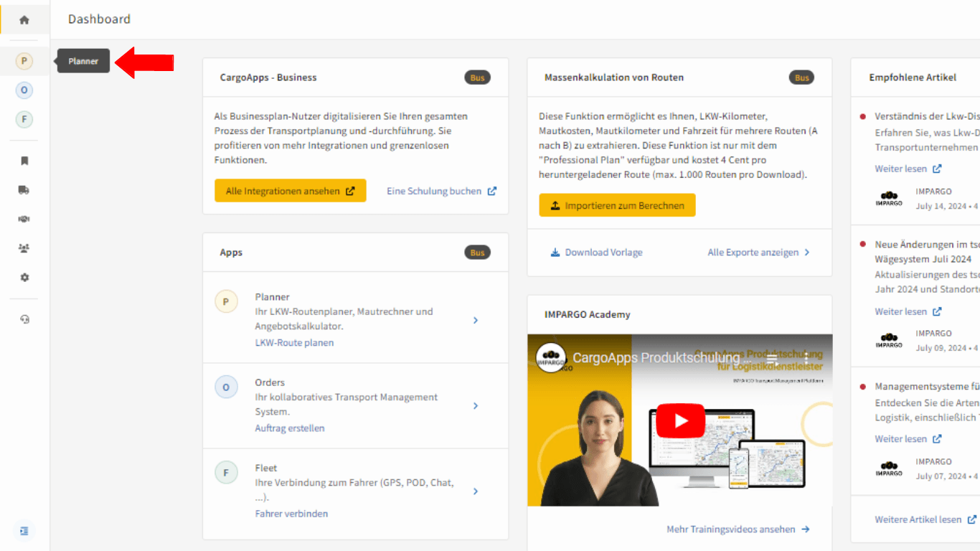Open the headset support icon
The image size is (980, 551).
click(x=24, y=319)
